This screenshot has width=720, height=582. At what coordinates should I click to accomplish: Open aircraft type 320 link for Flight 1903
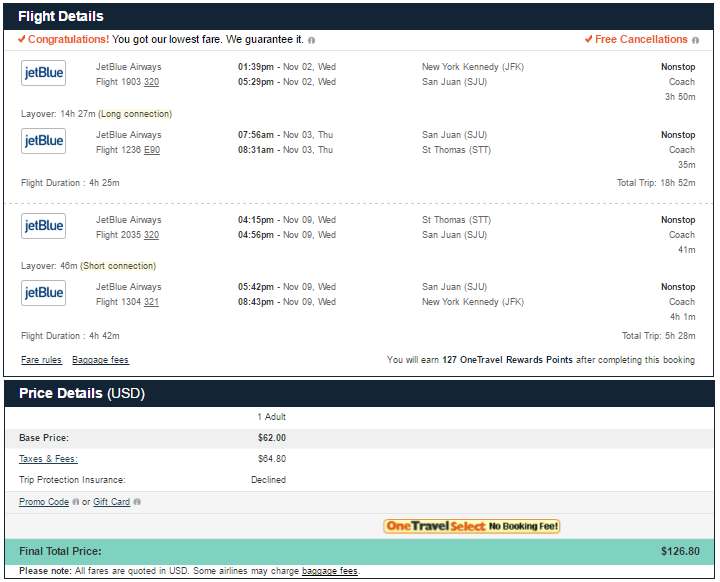[151, 82]
